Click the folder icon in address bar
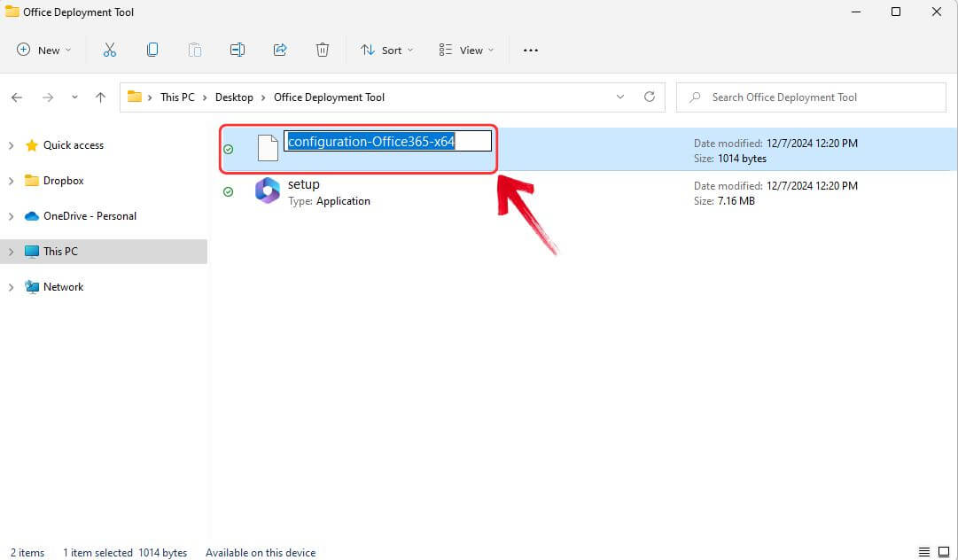Screen dimensions: 958x560 click(135, 97)
